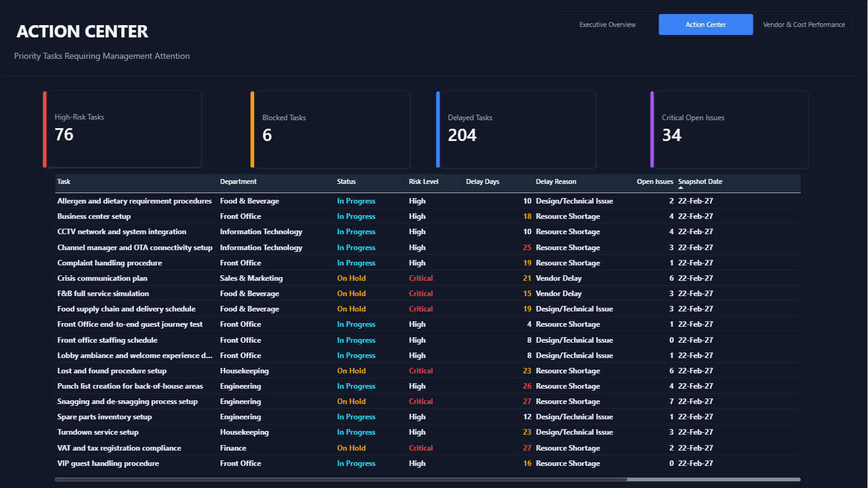Click Delay Days value 26

click(x=527, y=386)
